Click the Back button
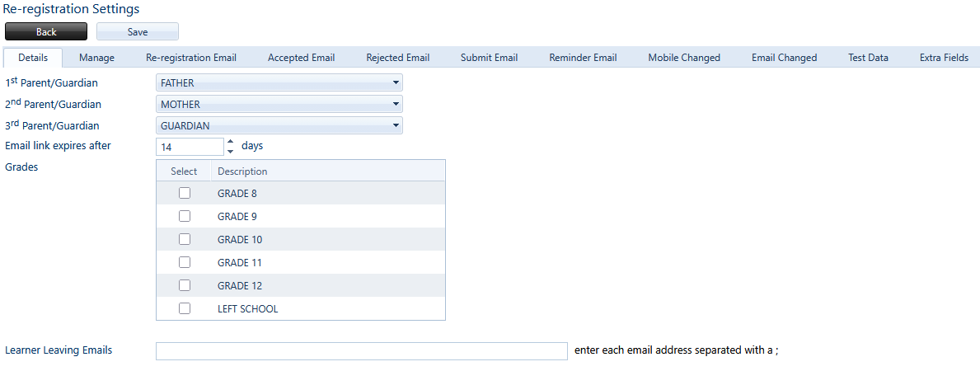This screenshot has height=371, width=980. (46, 32)
